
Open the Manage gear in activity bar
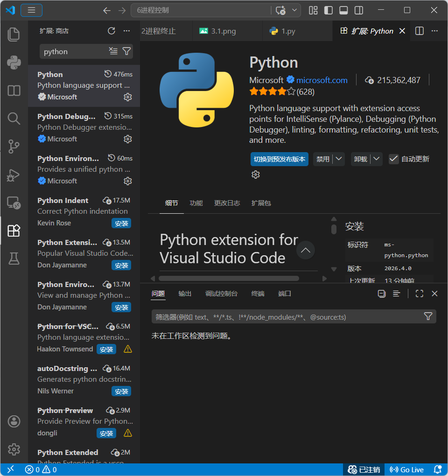(14, 449)
